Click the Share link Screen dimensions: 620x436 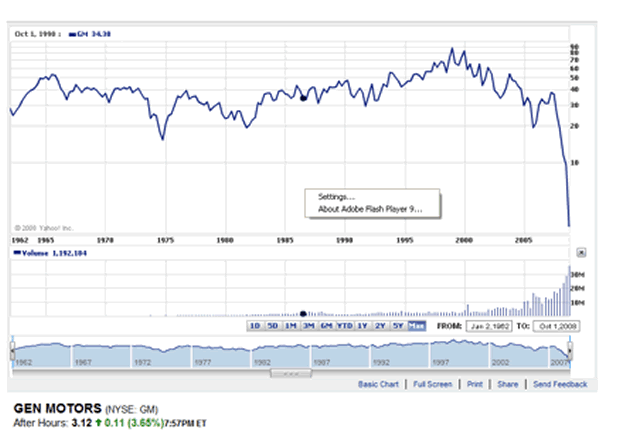pyautogui.click(x=508, y=384)
